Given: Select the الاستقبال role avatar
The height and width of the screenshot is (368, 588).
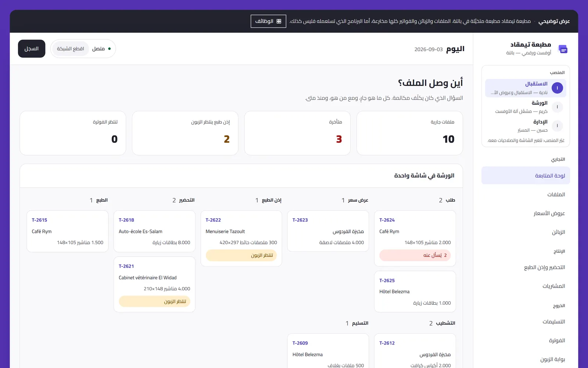Looking at the screenshot, I should click(x=557, y=88).
